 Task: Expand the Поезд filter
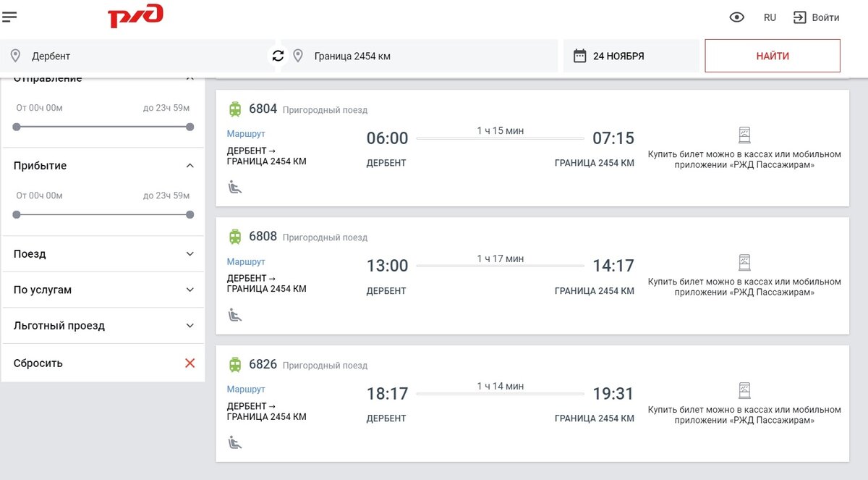[x=190, y=254]
